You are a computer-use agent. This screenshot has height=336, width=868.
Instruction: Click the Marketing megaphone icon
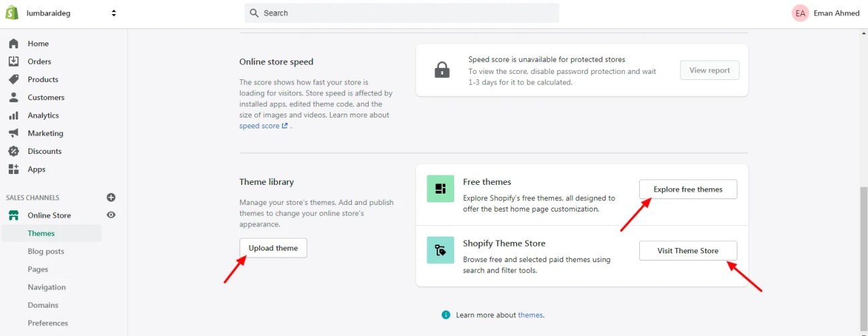(13, 133)
